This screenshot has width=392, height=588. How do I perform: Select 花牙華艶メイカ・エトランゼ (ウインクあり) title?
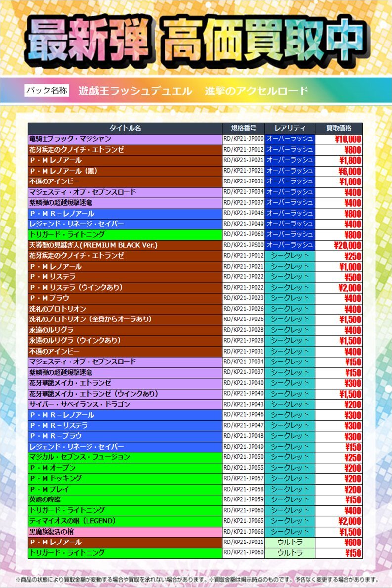pos(125,394)
